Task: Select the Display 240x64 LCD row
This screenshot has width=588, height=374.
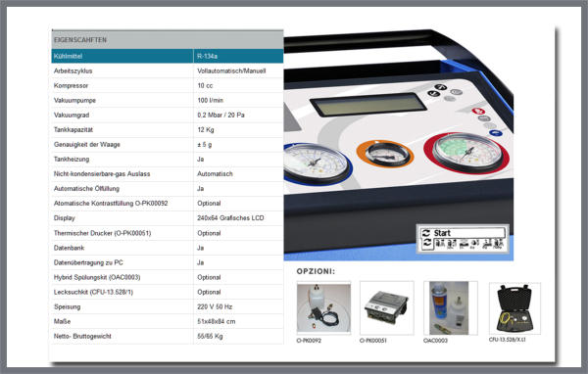Action: tap(168, 218)
